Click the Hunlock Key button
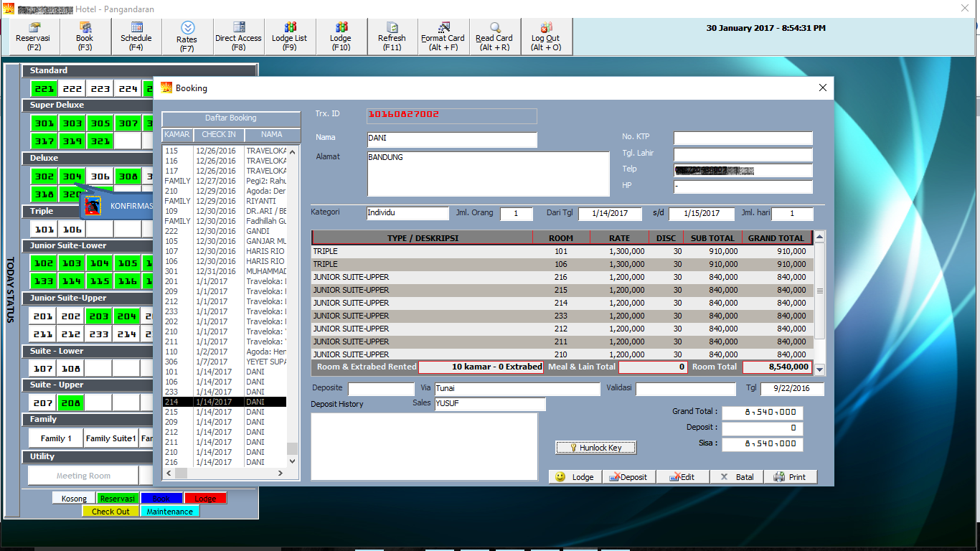The image size is (980, 551). (595, 448)
